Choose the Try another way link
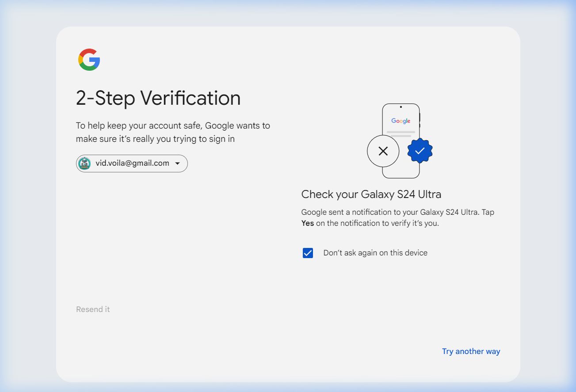Image resolution: width=576 pixels, height=392 pixels. click(x=471, y=351)
